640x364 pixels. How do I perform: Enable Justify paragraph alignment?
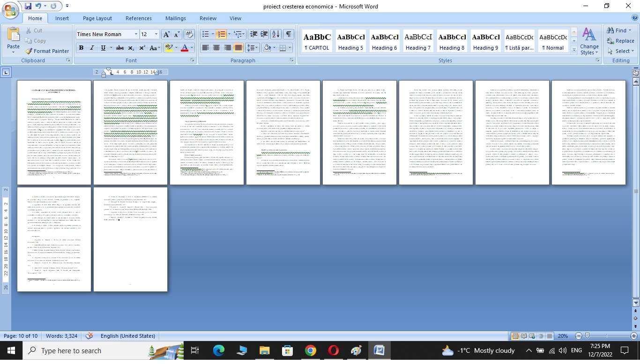click(238, 48)
